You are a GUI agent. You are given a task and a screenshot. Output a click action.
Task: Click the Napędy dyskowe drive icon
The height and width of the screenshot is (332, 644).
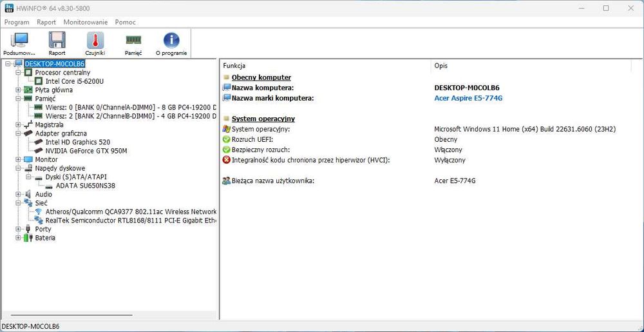pos(28,168)
